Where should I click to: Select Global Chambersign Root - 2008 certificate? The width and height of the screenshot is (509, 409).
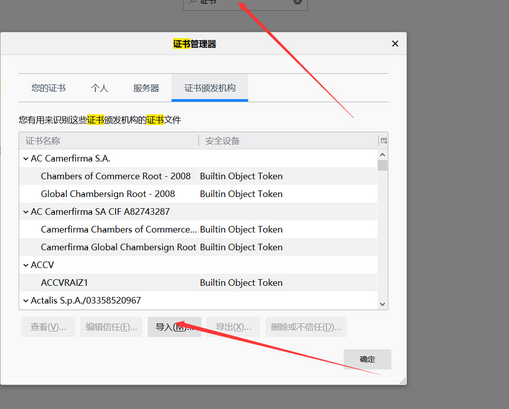198,194
